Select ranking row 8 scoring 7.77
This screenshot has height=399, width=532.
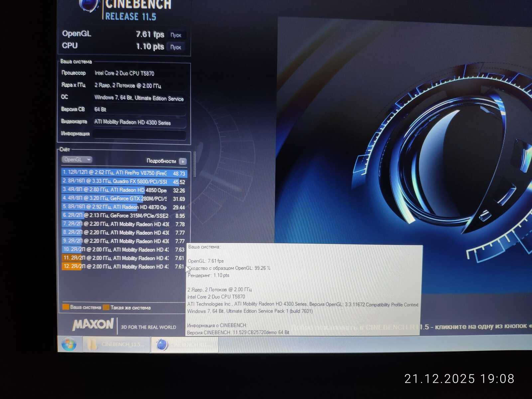124,233
